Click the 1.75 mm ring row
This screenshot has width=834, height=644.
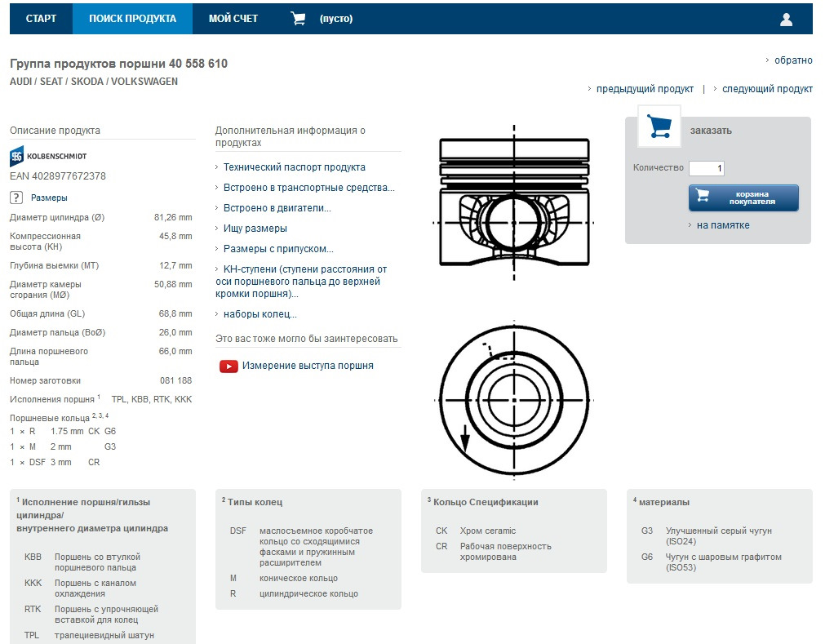pyautogui.click(x=63, y=431)
